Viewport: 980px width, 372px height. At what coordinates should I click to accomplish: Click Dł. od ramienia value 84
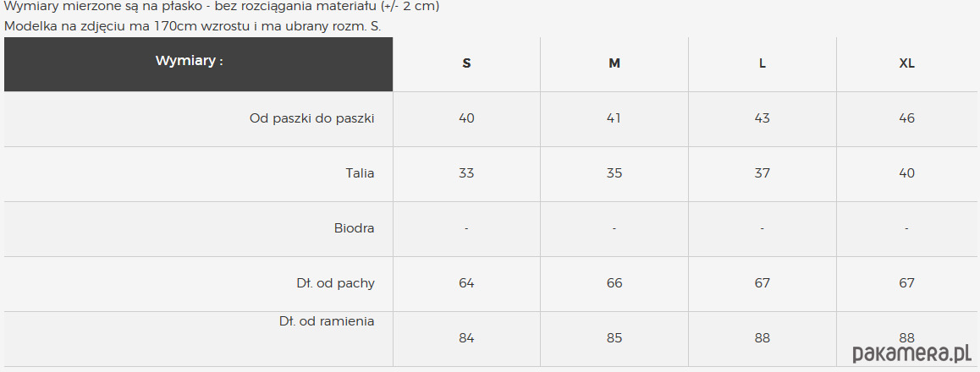click(466, 338)
